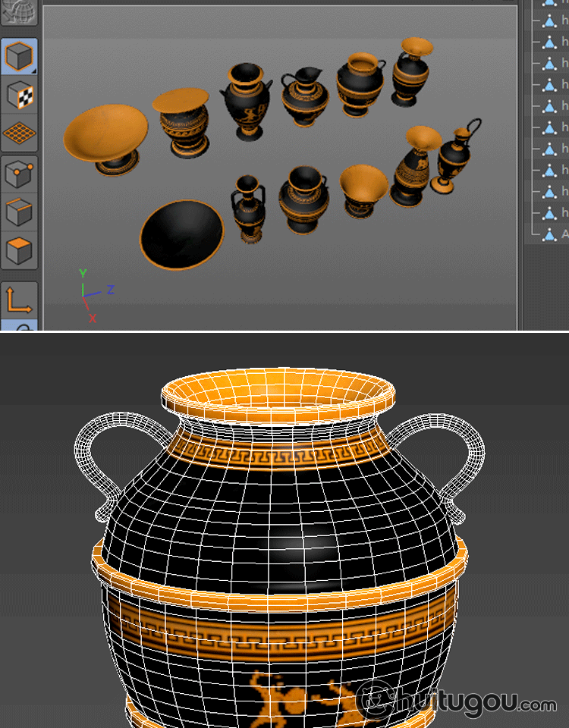Image resolution: width=569 pixels, height=728 pixels.
Task: Enable the Axis mode L-shaped icon
Action: tap(19, 300)
